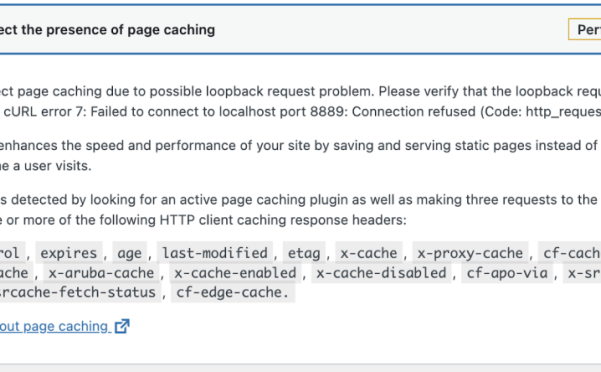
Task: Click the 'x-cache-enabled' header code tag
Action: point(235,273)
